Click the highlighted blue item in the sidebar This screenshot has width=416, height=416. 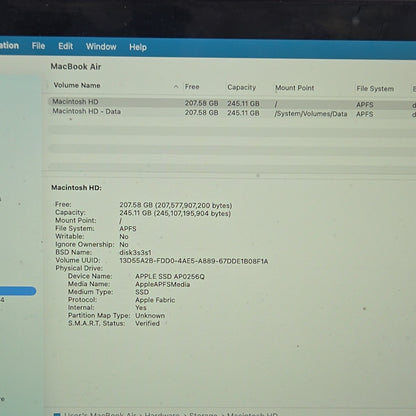pos(18,291)
